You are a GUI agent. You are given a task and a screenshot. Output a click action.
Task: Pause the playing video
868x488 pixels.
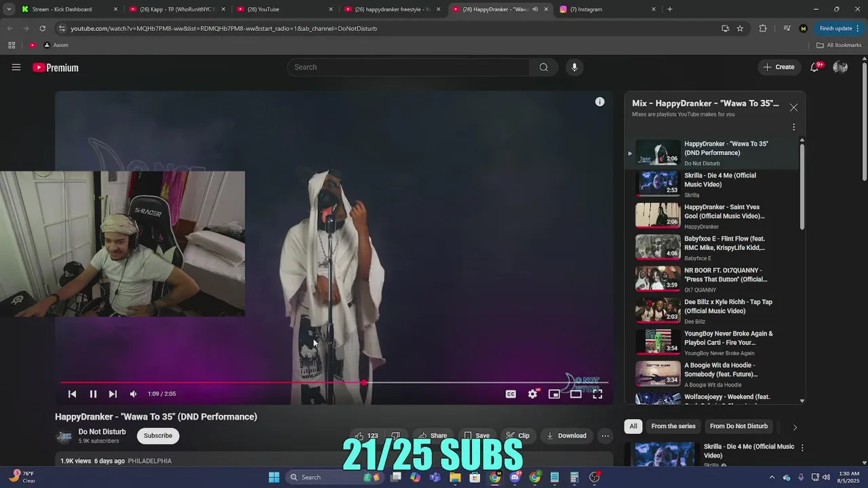coord(93,394)
